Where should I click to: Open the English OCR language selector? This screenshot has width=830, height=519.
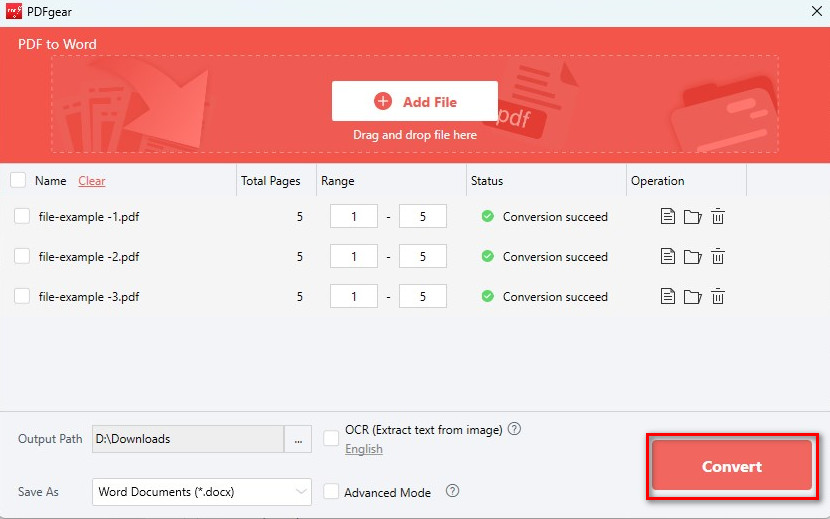click(x=364, y=449)
